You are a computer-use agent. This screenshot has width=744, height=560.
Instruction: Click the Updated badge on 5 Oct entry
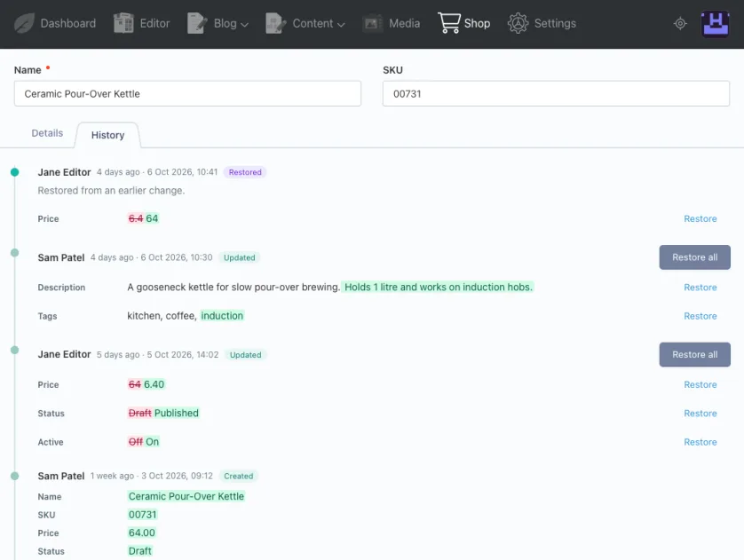point(245,355)
